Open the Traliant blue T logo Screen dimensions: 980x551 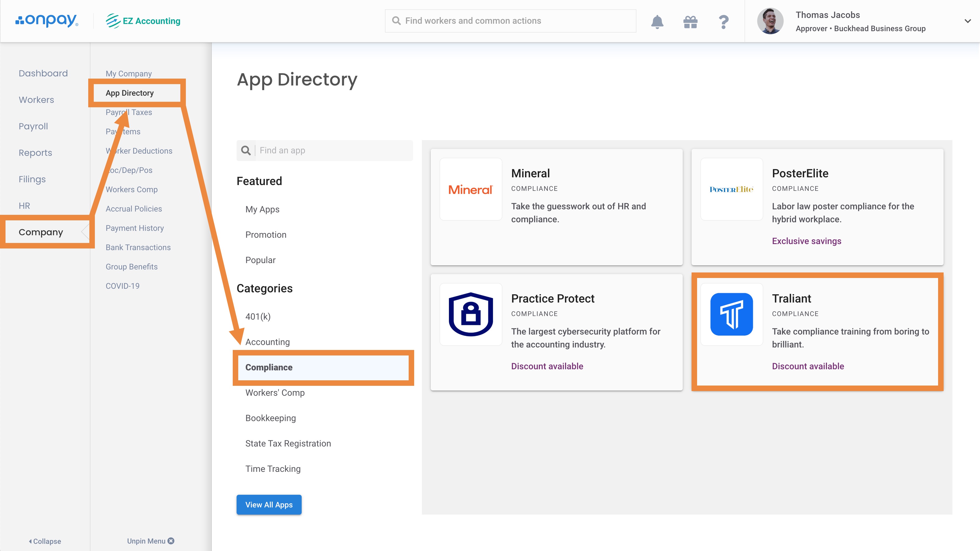pyautogui.click(x=732, y=314)
